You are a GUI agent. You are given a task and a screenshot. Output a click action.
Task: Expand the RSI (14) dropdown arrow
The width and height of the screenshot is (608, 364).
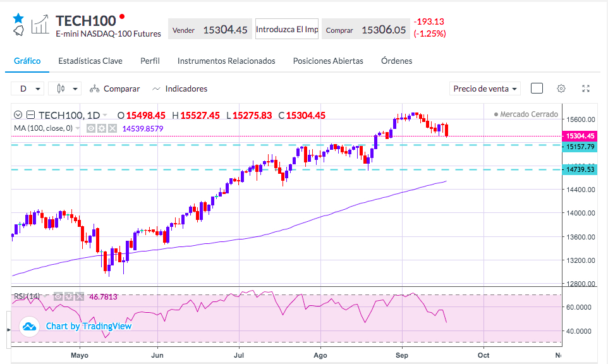point(45,296)
